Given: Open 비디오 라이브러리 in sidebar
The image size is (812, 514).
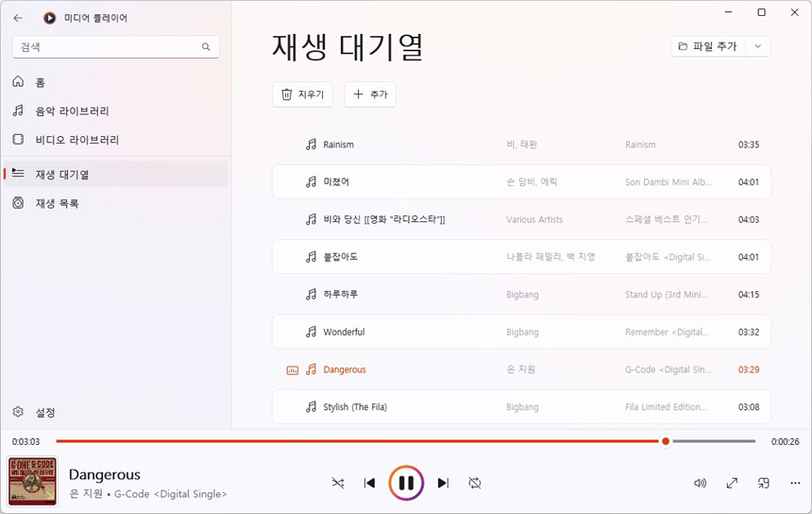Looking at the screenshot, I should coord(77,140).
